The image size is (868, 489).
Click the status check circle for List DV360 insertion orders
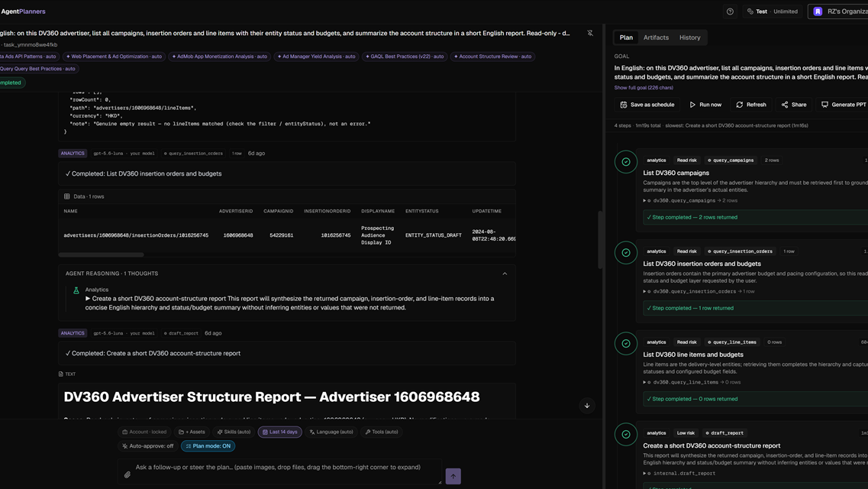(x=625, y=253)
